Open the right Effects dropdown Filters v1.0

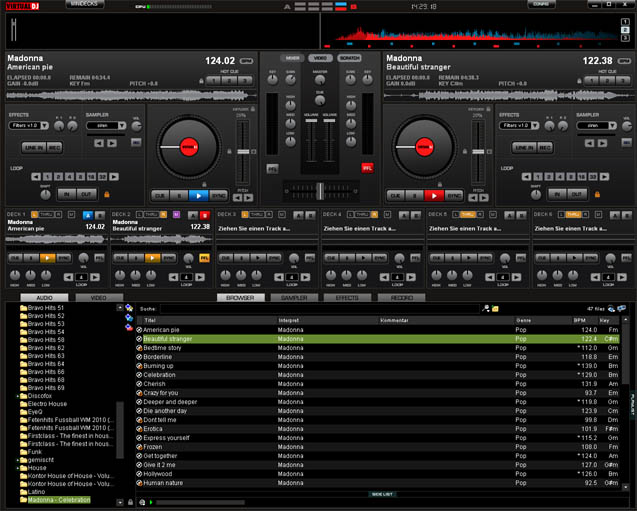tap(519, 126)
